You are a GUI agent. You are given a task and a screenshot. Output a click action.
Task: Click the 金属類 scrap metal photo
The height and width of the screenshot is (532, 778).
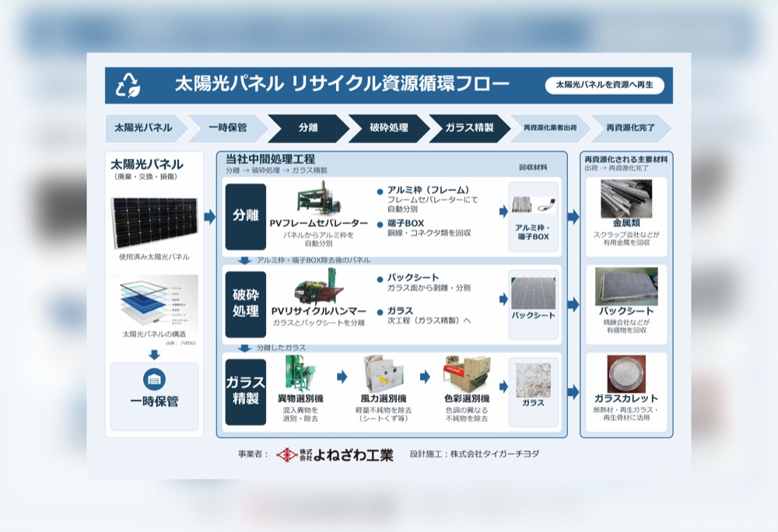pos(626,199)
